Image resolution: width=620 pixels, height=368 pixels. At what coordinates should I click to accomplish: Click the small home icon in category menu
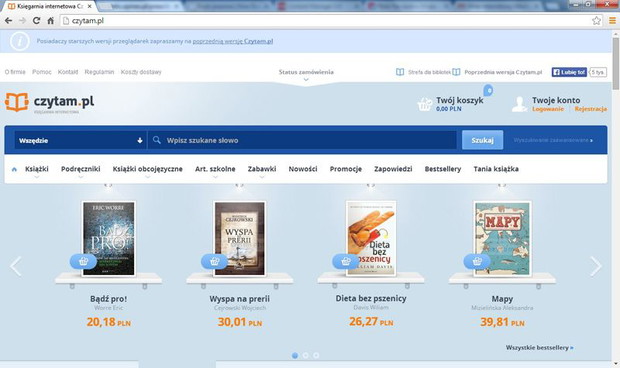14,169
